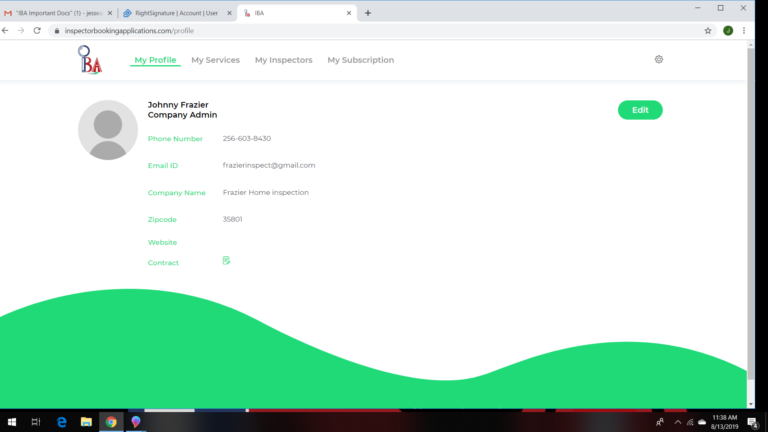Go back using browser back arrow
Screen dimensions: 768x432
coord(6,31)
